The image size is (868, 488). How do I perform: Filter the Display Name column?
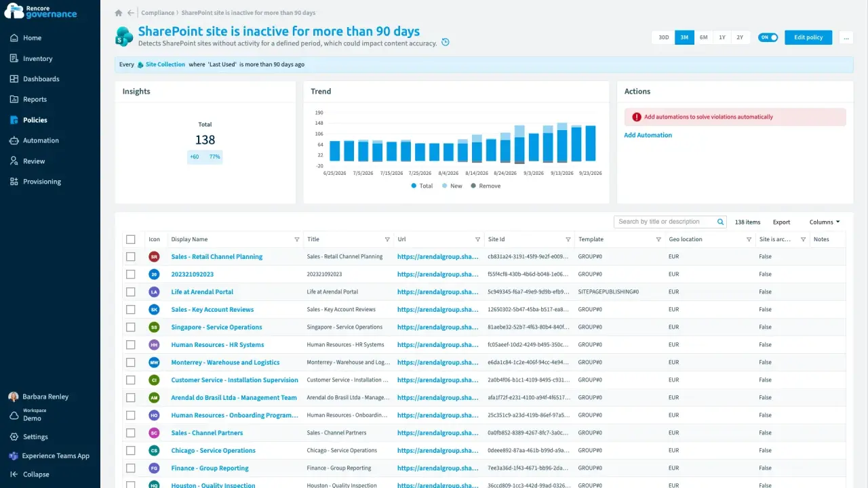click(296, 239)
